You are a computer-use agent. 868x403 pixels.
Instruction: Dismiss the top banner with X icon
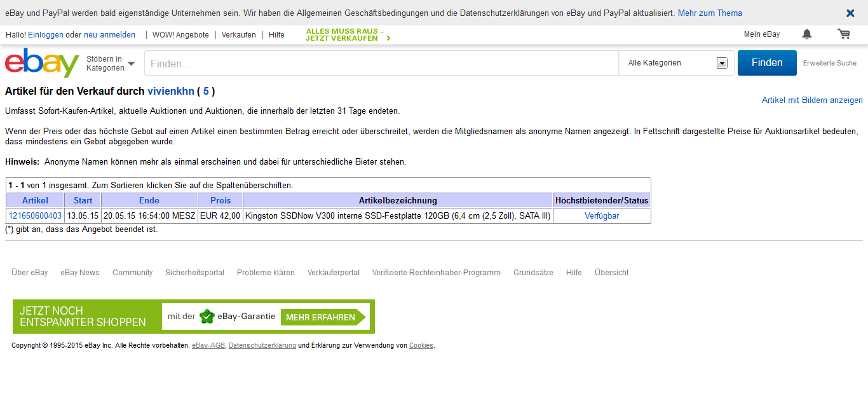(x=850, y=13)
